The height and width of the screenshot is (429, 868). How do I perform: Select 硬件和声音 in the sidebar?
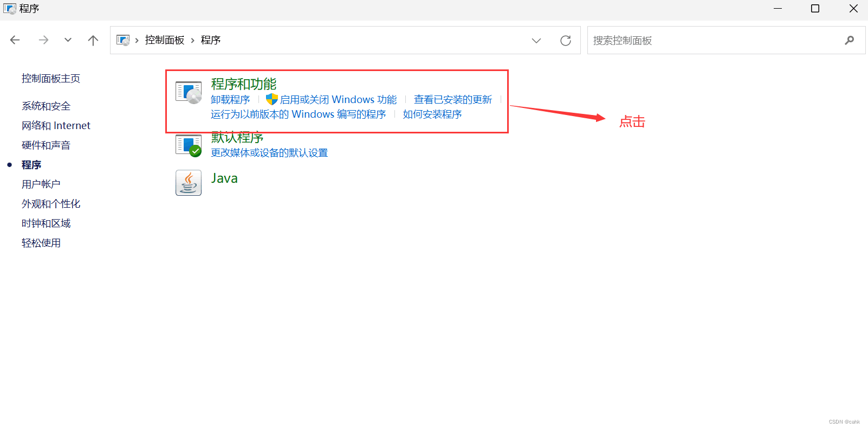(46, 145)
